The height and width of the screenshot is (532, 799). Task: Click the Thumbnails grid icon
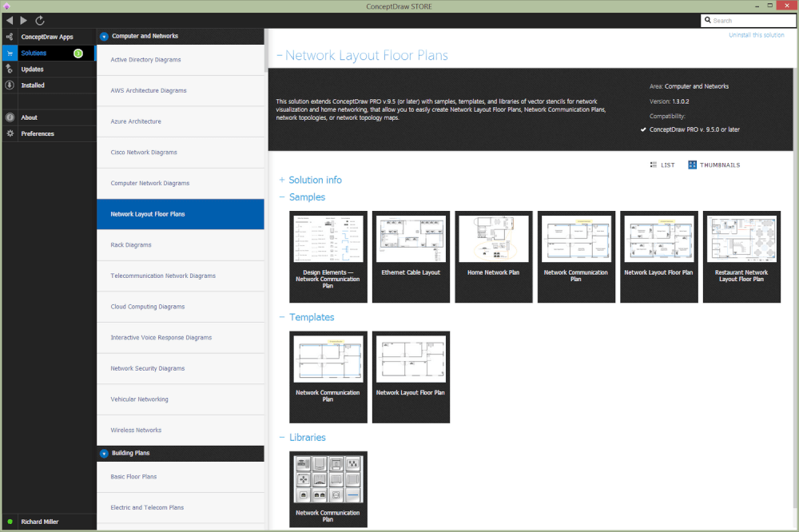tap(692, 165)
